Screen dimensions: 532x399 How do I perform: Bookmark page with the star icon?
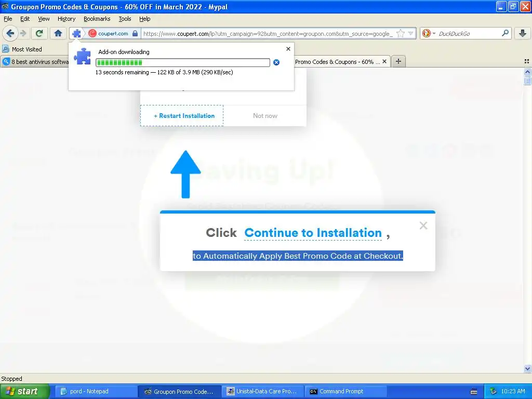(x=401, y=33)
